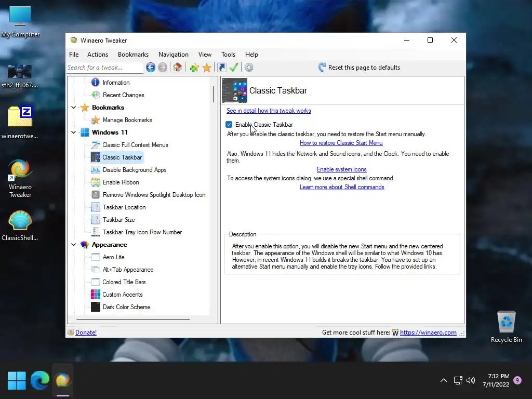Open the View menu

tap(205, 54)
